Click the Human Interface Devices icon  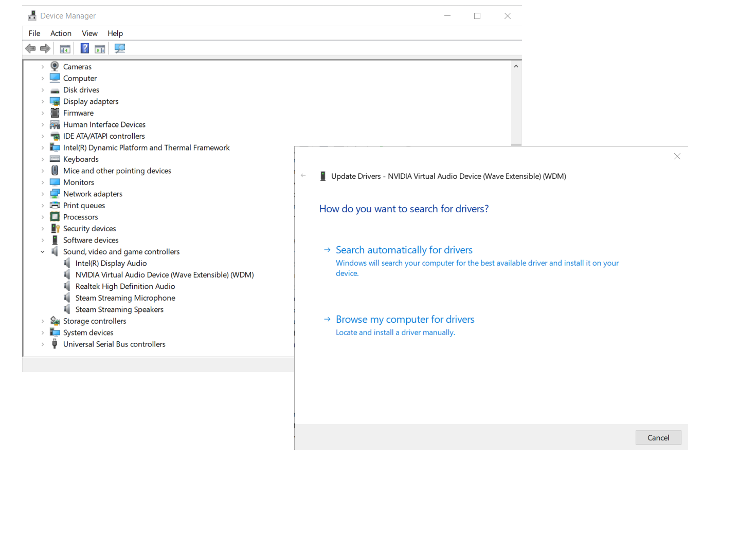55,124
